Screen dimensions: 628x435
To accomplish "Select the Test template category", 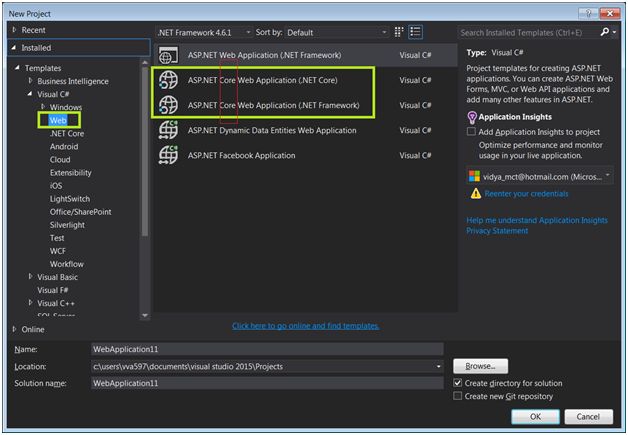I will (57, 238).
